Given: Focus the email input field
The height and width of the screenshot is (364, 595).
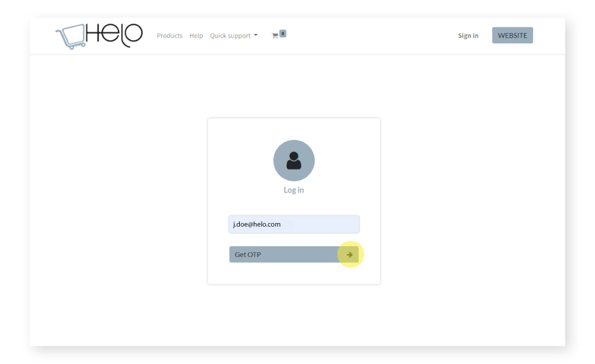Looking at the screenshot, I should click(321, 224).
